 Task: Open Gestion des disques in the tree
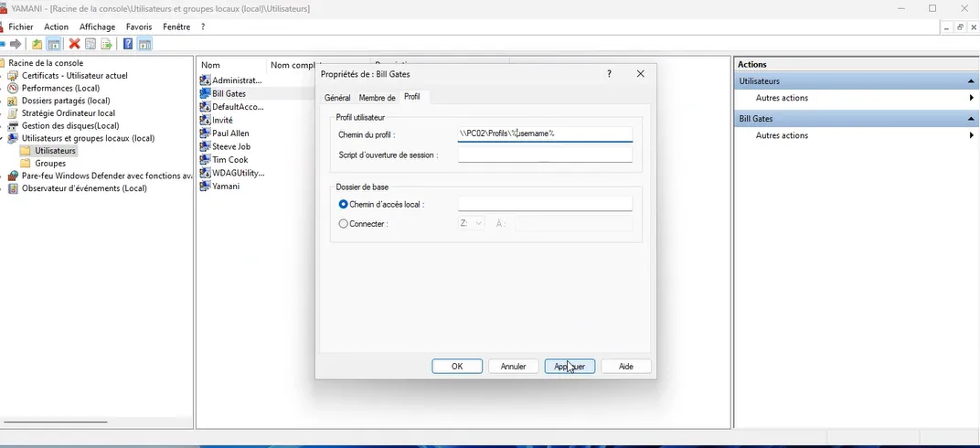69,126
